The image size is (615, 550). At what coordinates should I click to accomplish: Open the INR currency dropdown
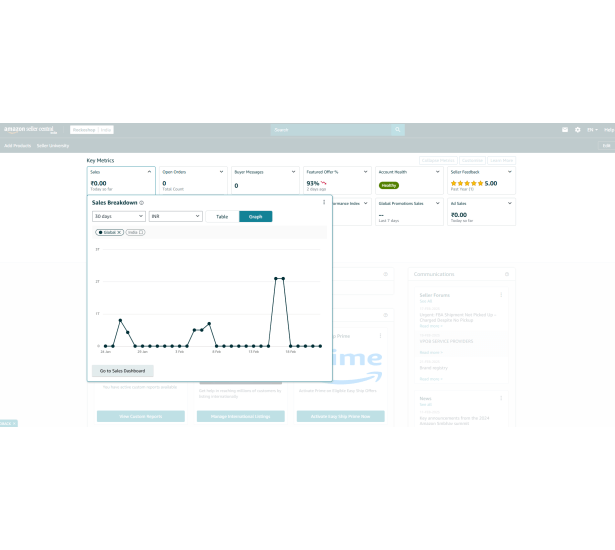pyautogui.click(x=176, y=216)
